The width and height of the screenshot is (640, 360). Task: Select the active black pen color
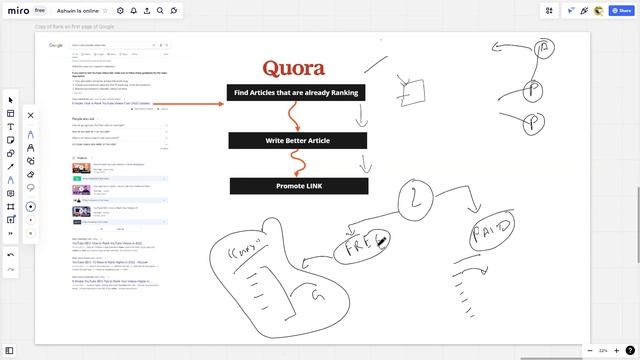[31, 207]
